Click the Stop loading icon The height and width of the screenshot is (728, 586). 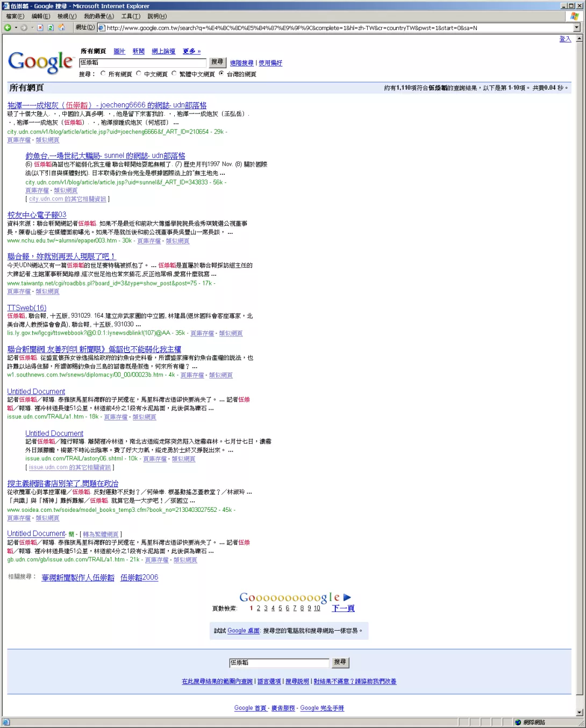(40, 27)
